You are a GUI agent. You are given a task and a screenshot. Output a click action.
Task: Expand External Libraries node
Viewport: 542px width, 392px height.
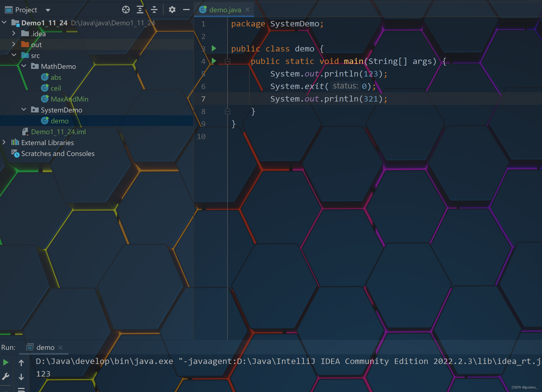(4, 142)
